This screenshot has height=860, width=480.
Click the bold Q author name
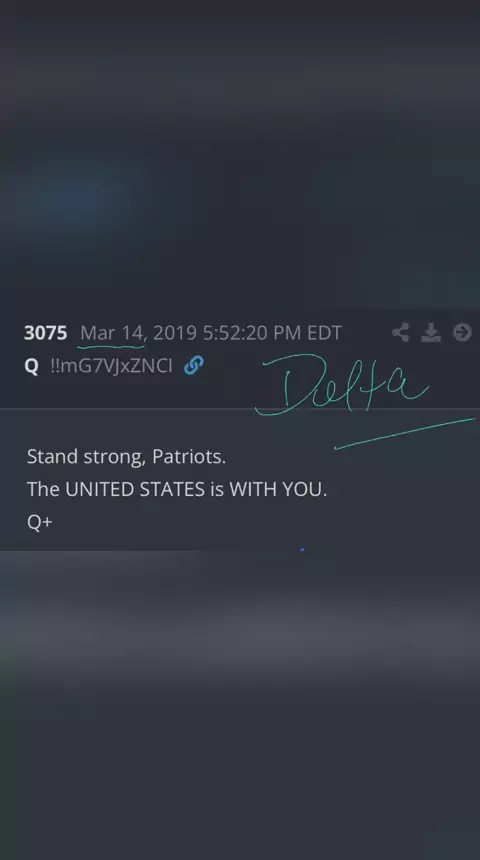click(x=32, y=366)
